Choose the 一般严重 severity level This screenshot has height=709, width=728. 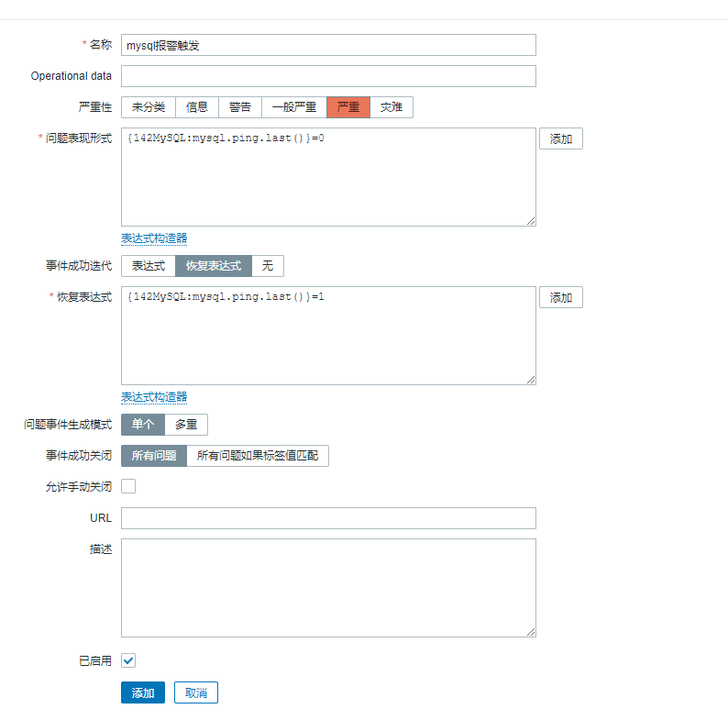[294, 107]
